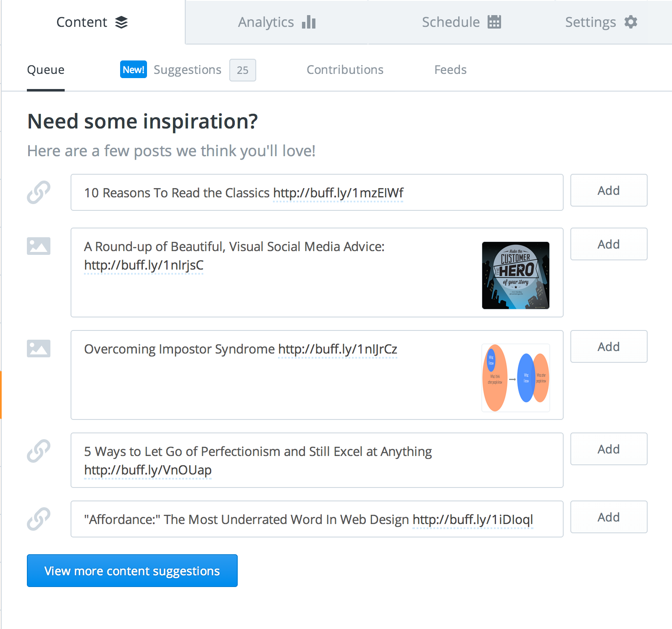Click "View more content suggestions"

[x=132, y=571]
